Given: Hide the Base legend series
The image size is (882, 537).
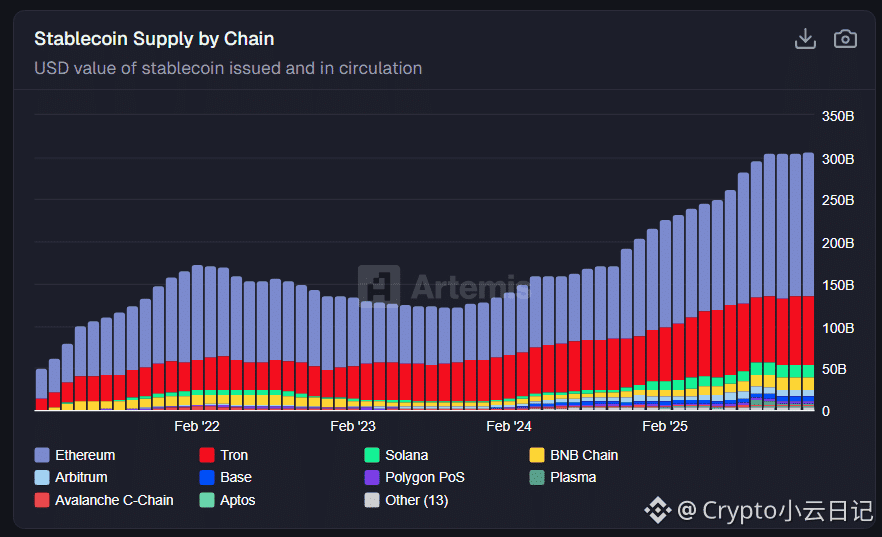Looking at the screenshot, I should click(226, 477).
